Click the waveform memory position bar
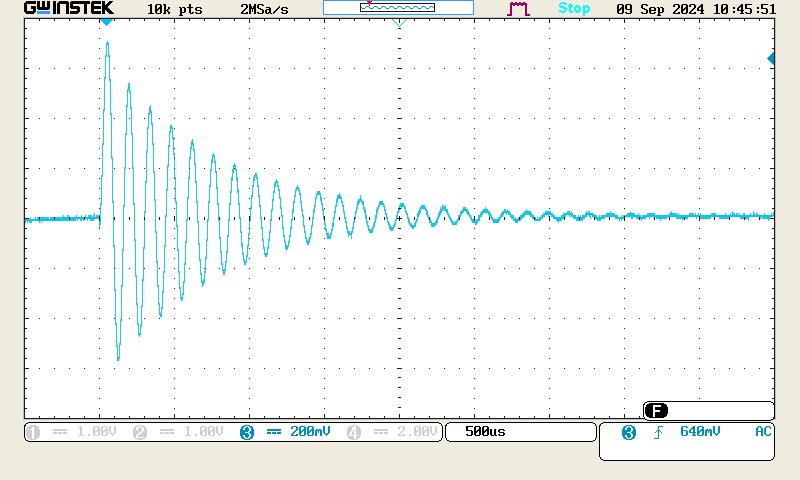Viewport: 800px width, 480px height. tap(398, 8)
